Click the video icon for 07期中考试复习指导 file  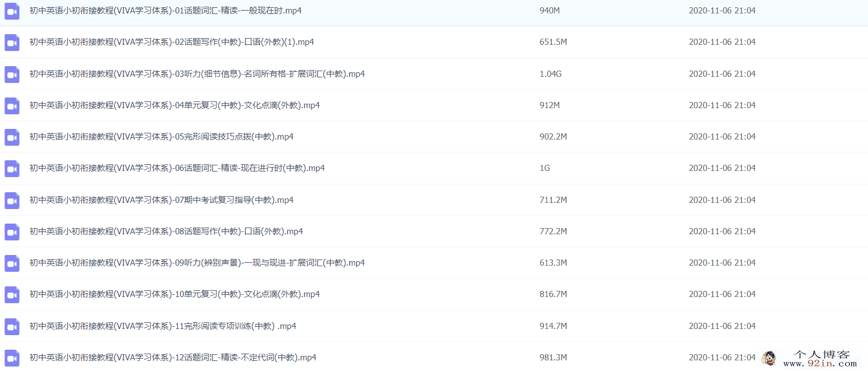click(x=12, y=200)
